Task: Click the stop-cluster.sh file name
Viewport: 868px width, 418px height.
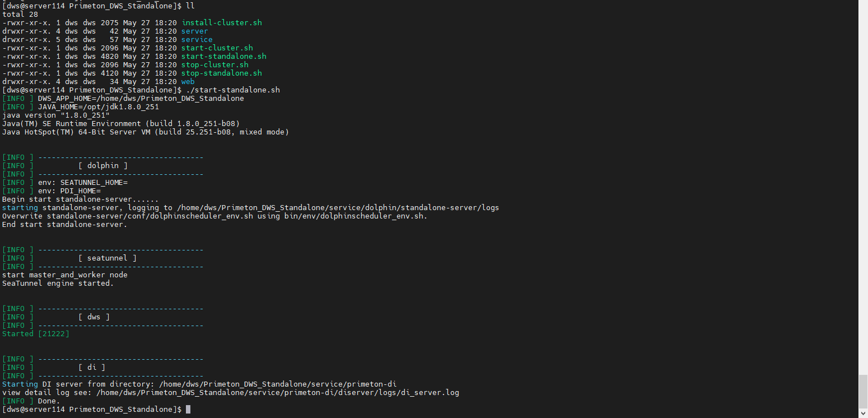Action: 214,65
